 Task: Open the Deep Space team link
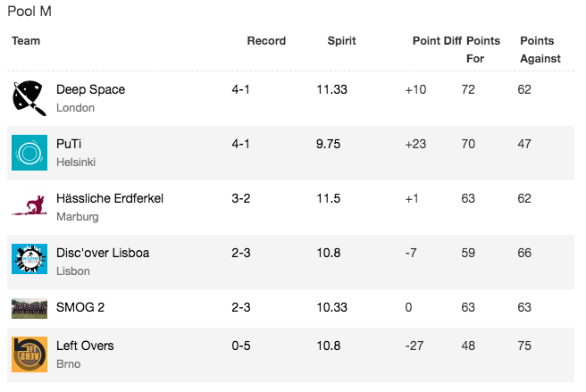[x=90, y=89]
